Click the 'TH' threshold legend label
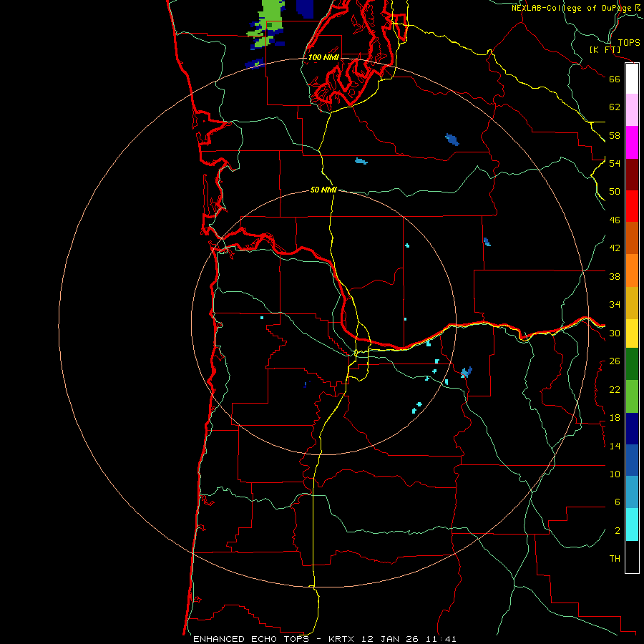The height and width of the screenshot is (644, 644). click(x=615, y=559)
